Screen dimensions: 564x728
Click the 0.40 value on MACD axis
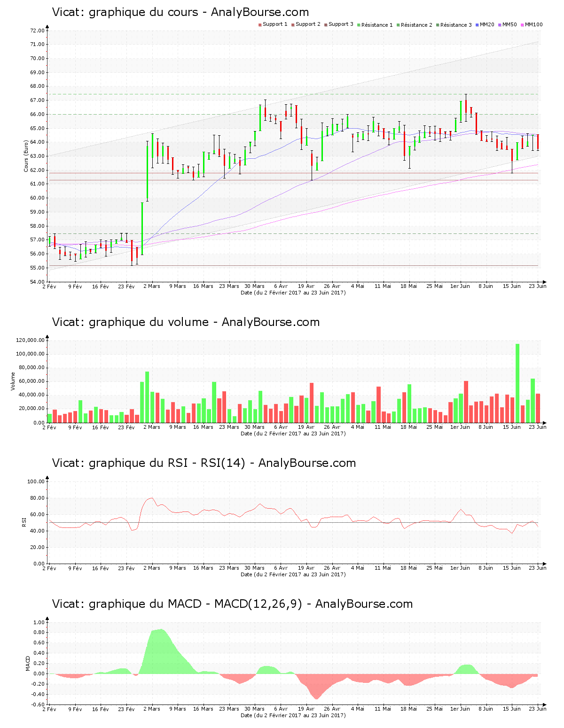(40, 653)
